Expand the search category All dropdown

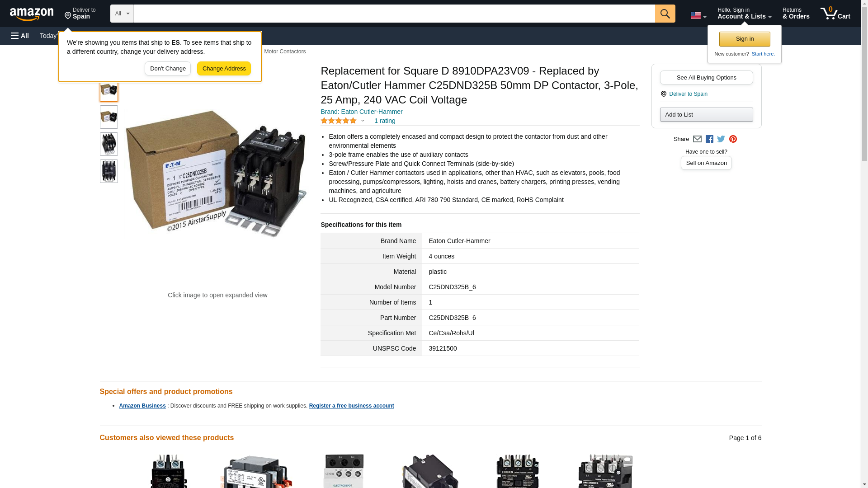tap(122, 14)
